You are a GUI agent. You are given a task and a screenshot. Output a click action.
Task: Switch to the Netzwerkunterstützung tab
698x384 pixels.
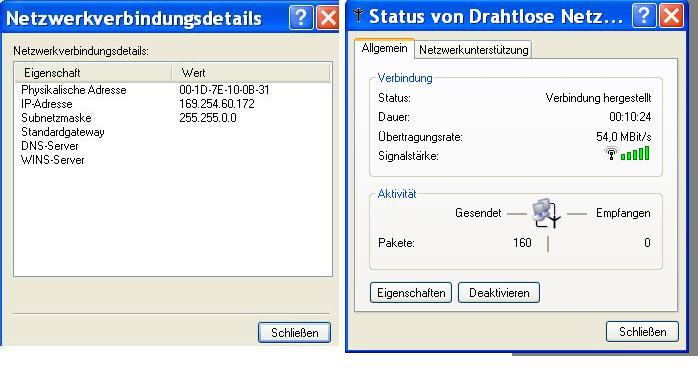pos(474,49)
